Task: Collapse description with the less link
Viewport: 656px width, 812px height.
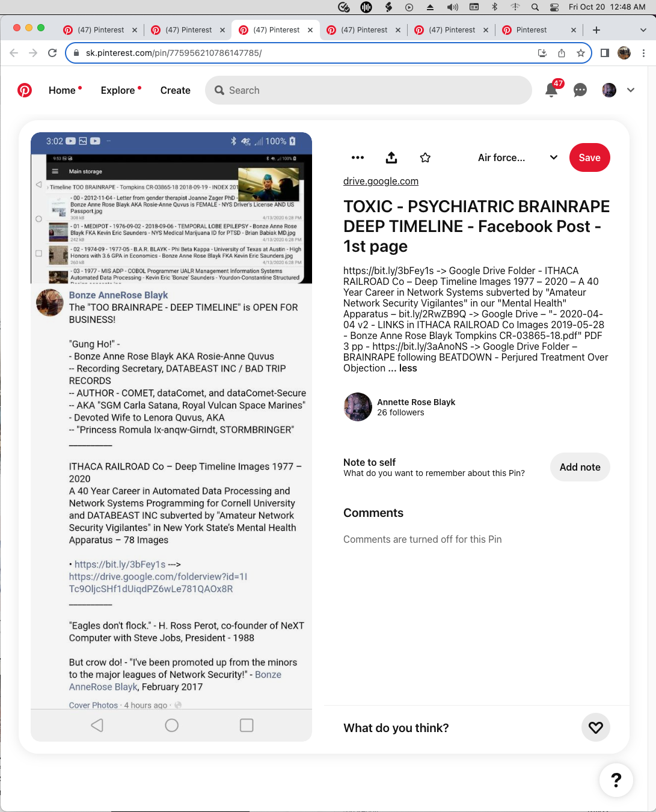Action: click(408, 368)
